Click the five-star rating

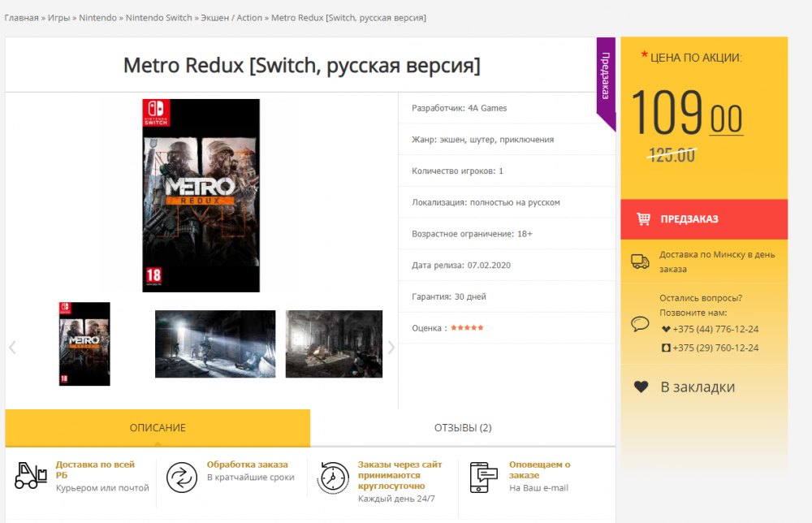coord(467,328)
